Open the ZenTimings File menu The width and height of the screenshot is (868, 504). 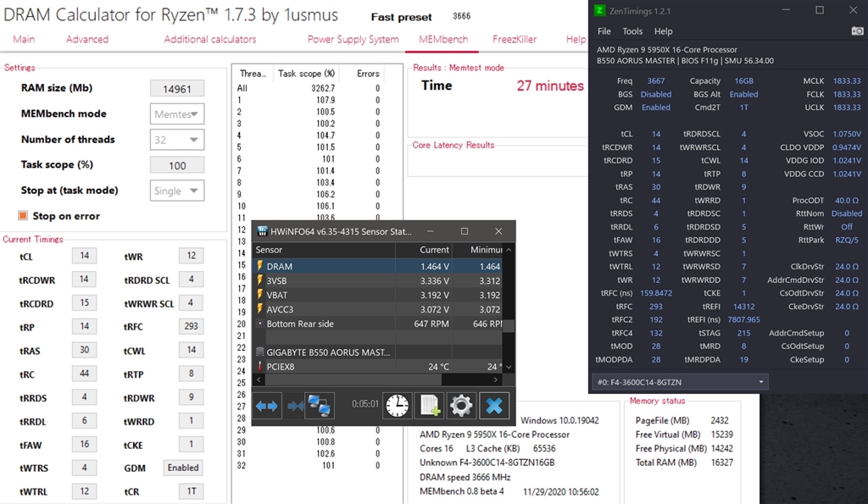pos(604,31)
